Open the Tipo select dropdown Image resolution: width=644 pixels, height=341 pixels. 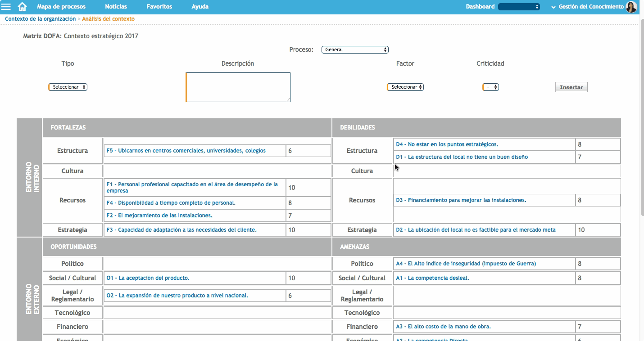68,87
